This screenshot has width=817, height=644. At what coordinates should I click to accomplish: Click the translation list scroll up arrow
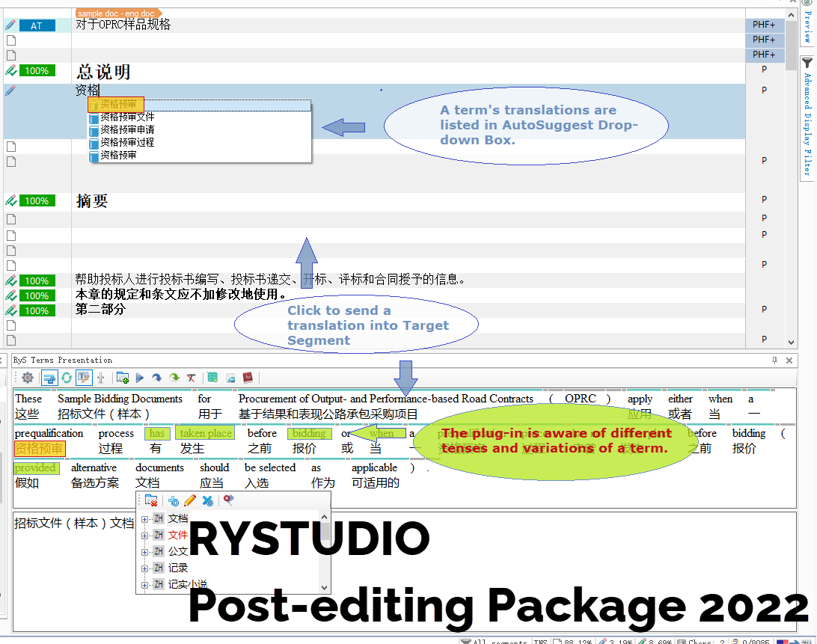tap(324, 517)
